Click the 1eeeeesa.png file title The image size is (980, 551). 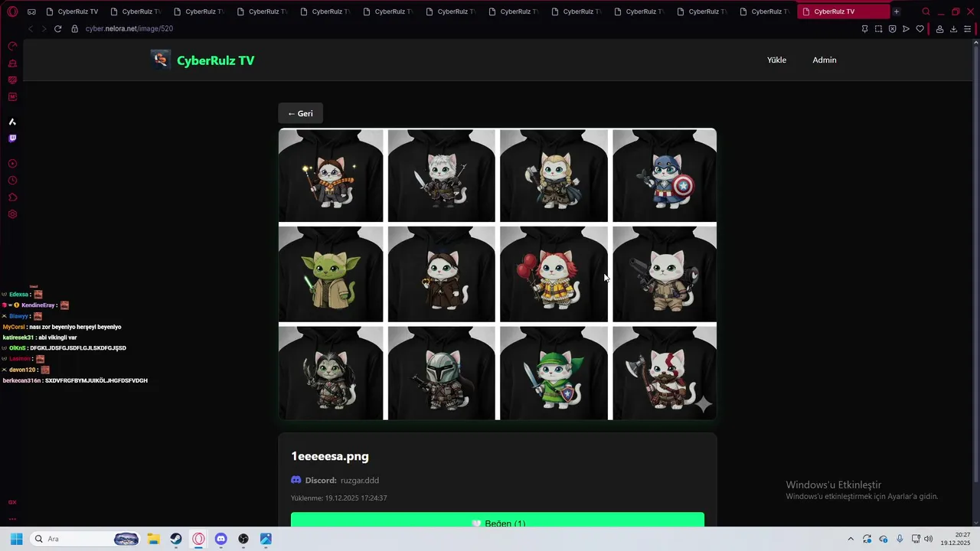pyautogui.click(x=330, y=456)
